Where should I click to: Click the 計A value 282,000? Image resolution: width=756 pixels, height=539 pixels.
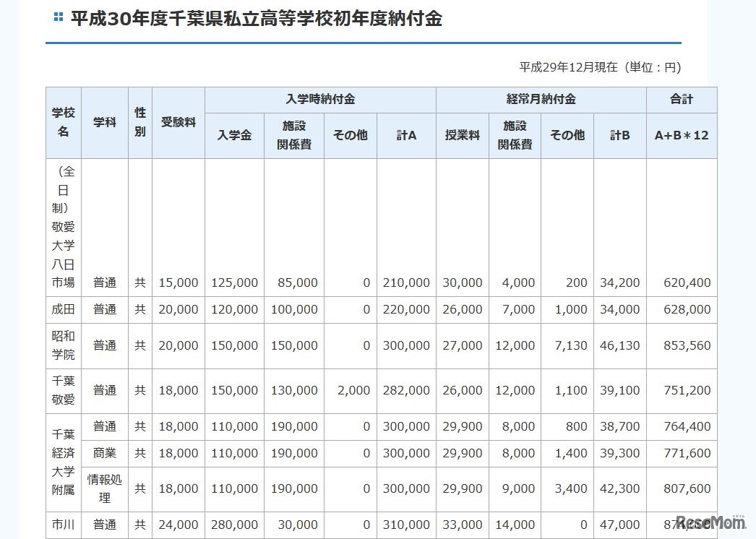[406, 390]
